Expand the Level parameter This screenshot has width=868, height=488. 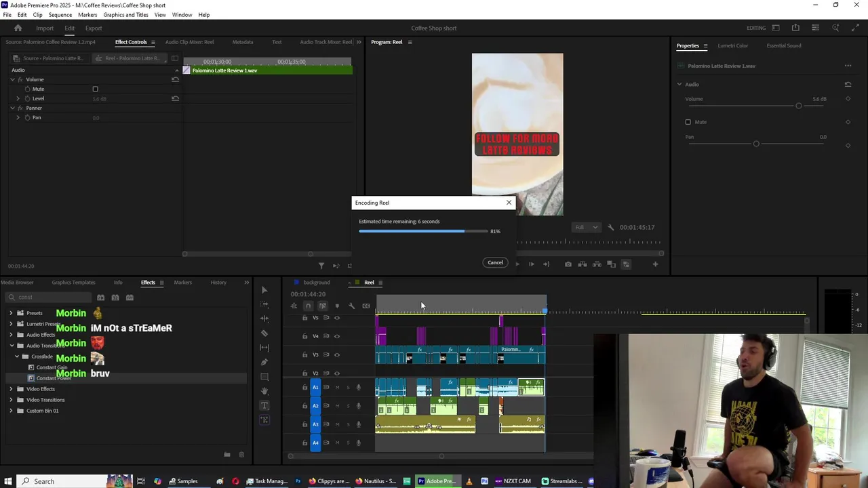[x=18, y=98]
